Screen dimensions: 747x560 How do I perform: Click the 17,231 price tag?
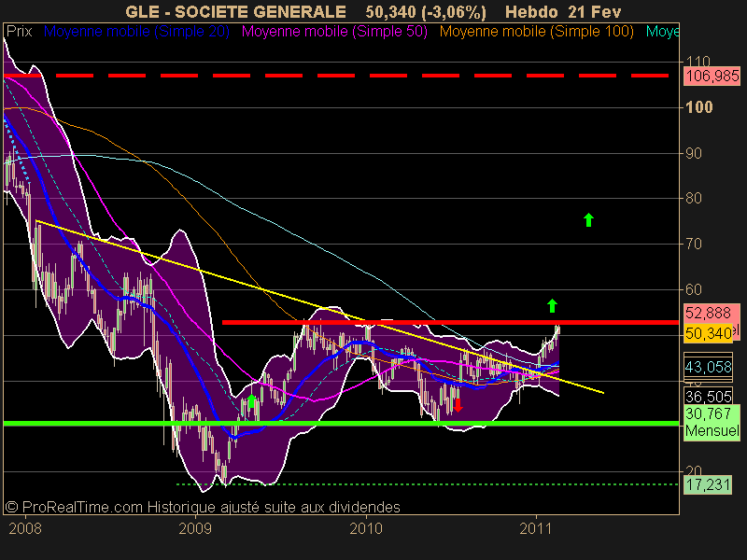[708, 484]
